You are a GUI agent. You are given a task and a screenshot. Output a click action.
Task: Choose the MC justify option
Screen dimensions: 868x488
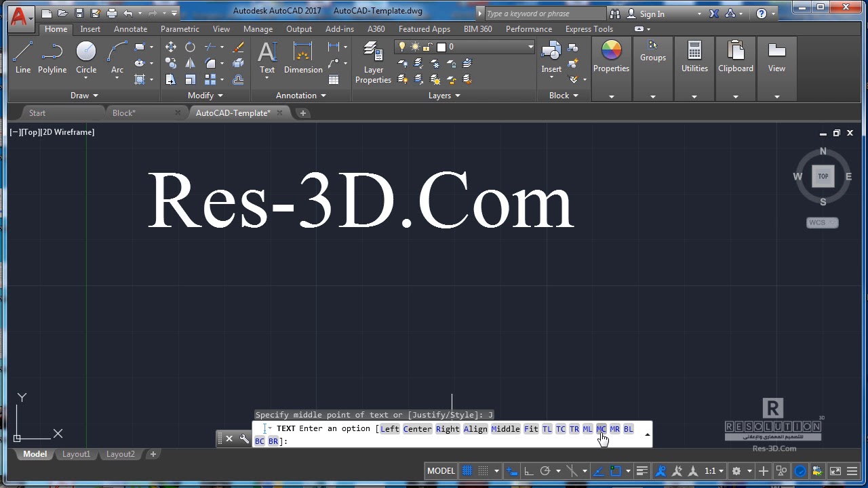tap(601, 429)
